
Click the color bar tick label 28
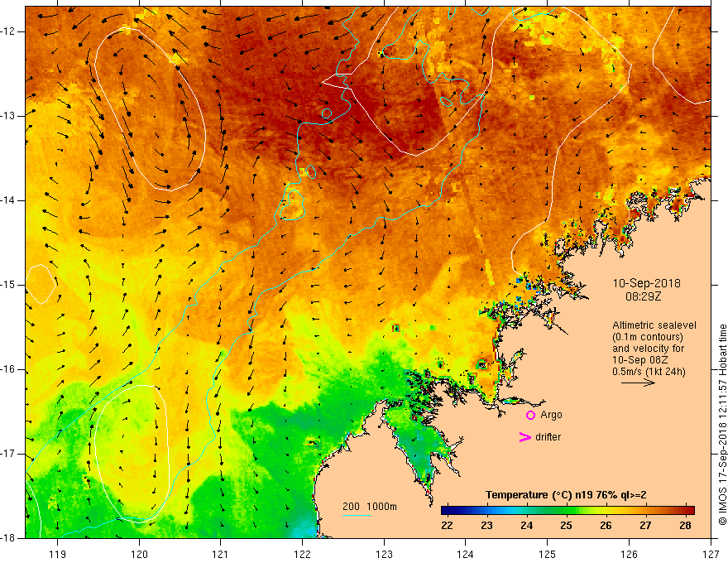(x=685, y=526)
